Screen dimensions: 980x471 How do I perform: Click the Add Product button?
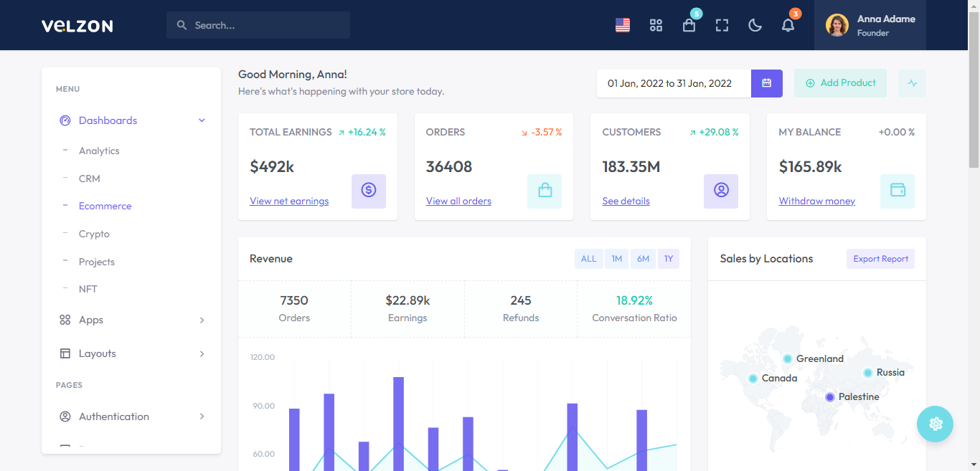point(840,83)
